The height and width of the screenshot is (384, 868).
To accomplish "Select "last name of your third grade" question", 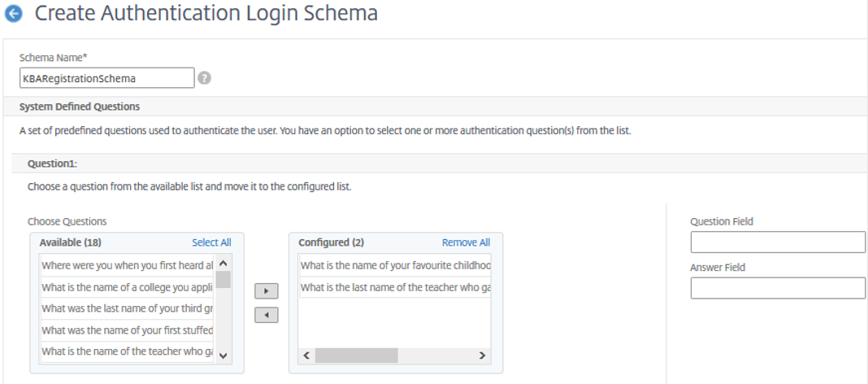I will (x=128, y=308).
